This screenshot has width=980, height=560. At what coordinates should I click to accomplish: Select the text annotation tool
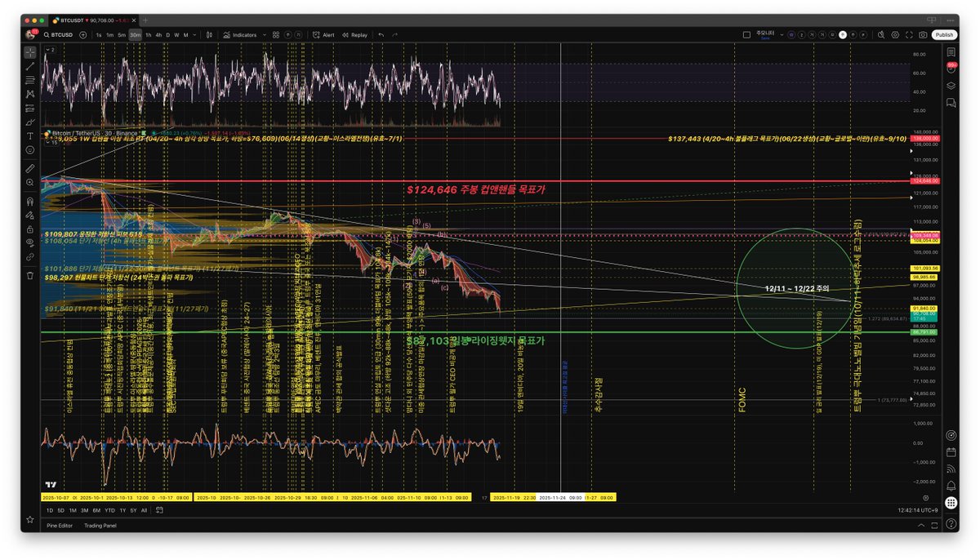30,136
